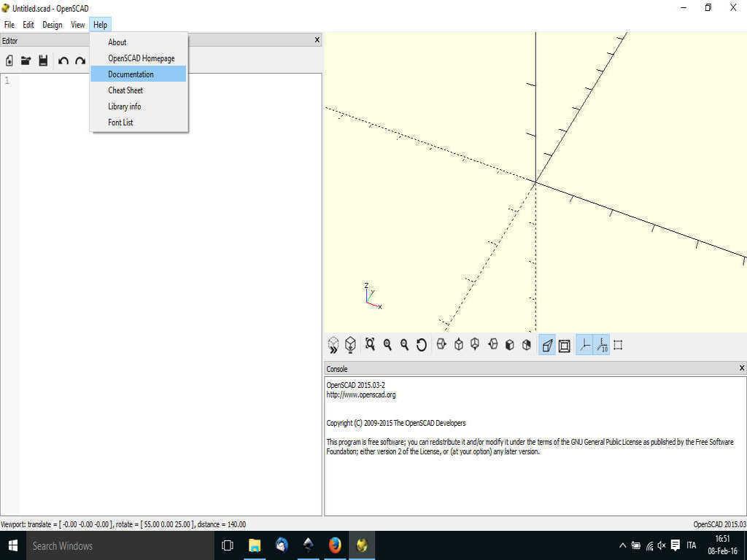The height and width of the screenshot is (560, 747).
Task: Click line number 1 in editor gutter
Action: point(7,80)
